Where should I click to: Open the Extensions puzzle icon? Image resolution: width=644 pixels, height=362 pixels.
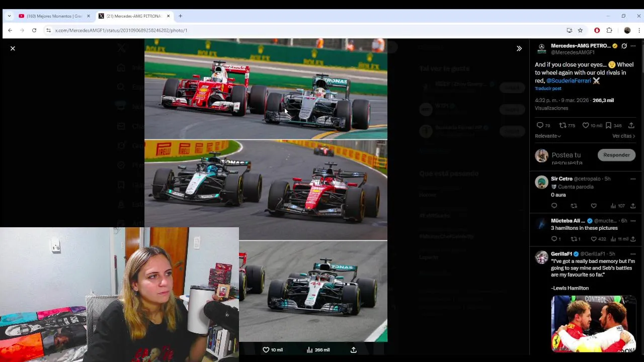[x=609, y=30]
